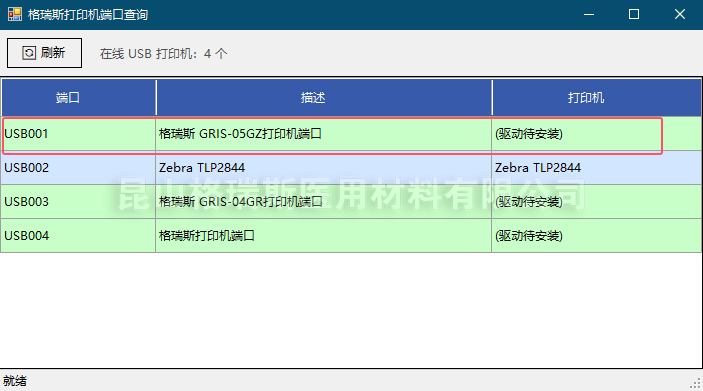Click the application icon in the title bar
Viewport: 703px width, 391px height.
(15, 14)
